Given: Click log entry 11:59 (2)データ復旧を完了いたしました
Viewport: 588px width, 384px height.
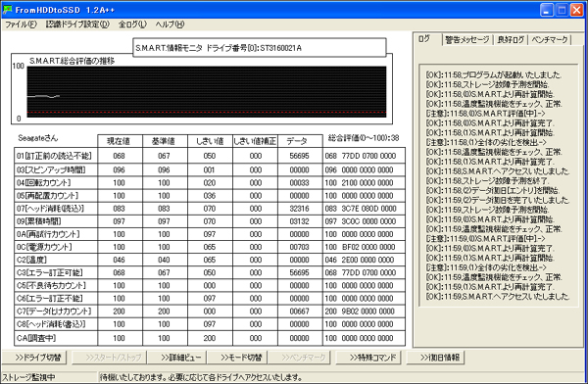Looking at the screenshot, I should pyautogui.click(x=498, y=200).
